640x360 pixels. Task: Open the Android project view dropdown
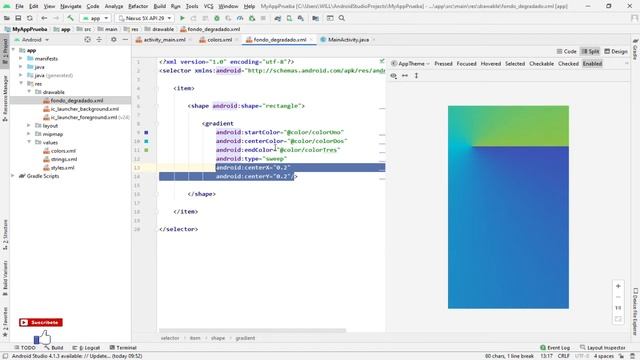click(x=32, y=40)
